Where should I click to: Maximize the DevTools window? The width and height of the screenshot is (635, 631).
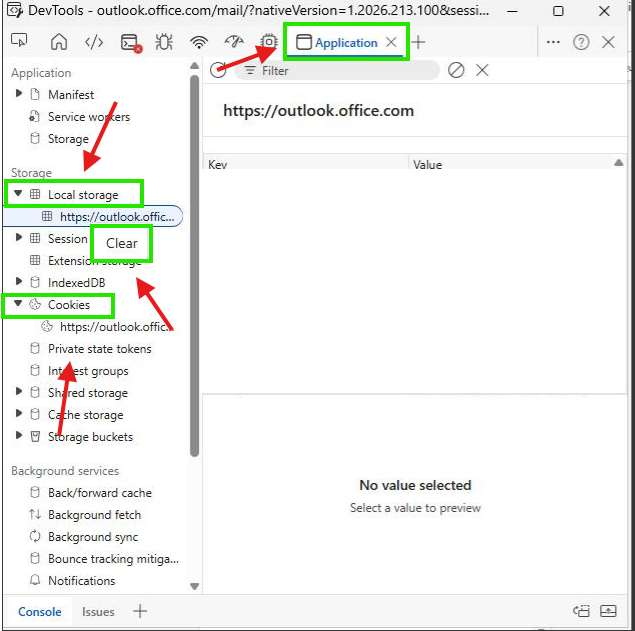pos(558,11)
